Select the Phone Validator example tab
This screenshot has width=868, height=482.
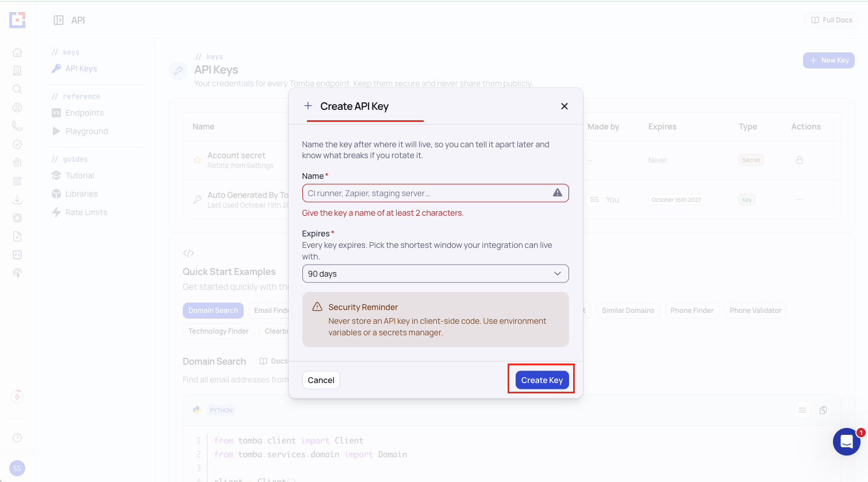[755, 311]
